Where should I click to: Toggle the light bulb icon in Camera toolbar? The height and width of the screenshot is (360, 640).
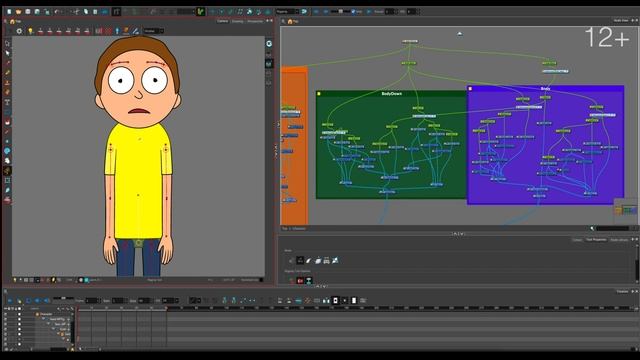click(30, 31)
